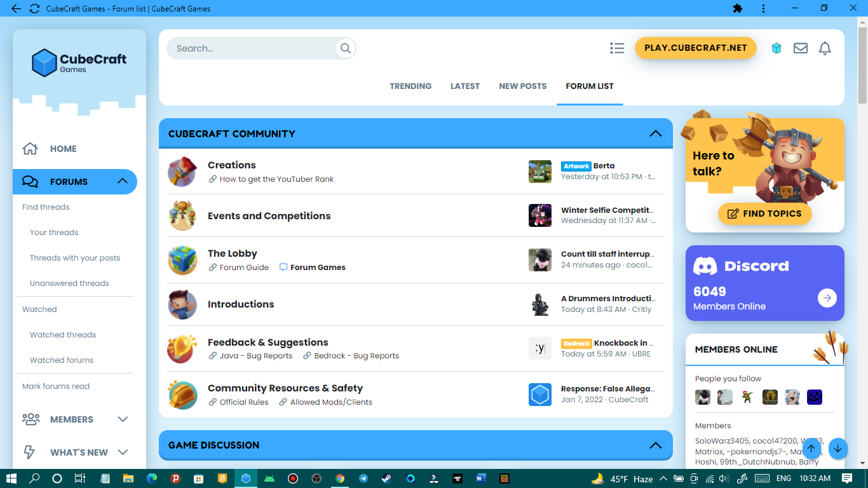This screenshot has height=488, width=868.
Task: Open the Creations forum title
Action: click(x=232, y=165)
